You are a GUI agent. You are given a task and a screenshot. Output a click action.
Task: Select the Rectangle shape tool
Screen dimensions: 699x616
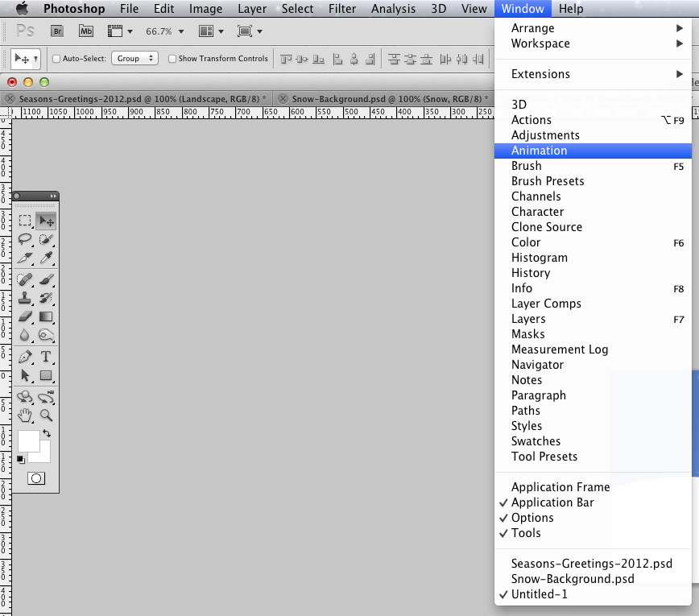pyautogui.click(x=46, y=375)
